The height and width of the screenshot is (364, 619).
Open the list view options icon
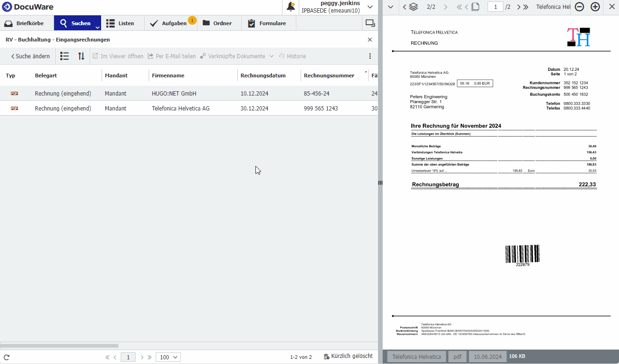pyautogui.click(x=65, y=56)
